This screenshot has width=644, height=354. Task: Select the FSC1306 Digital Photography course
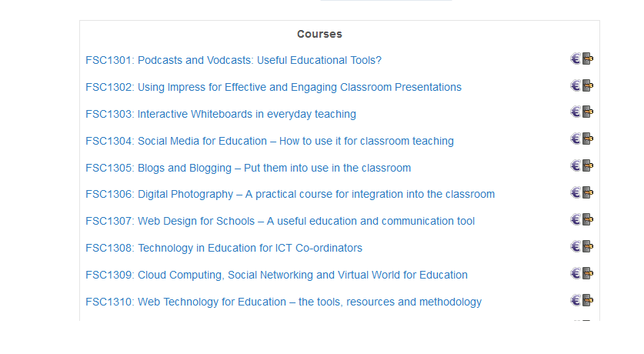click(x=290, y=194)
